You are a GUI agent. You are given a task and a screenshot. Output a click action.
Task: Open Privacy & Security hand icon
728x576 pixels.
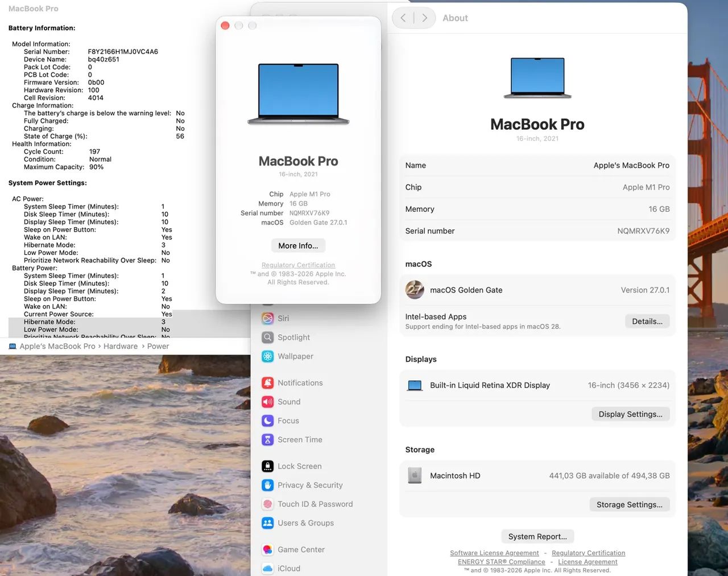(267, 485)
